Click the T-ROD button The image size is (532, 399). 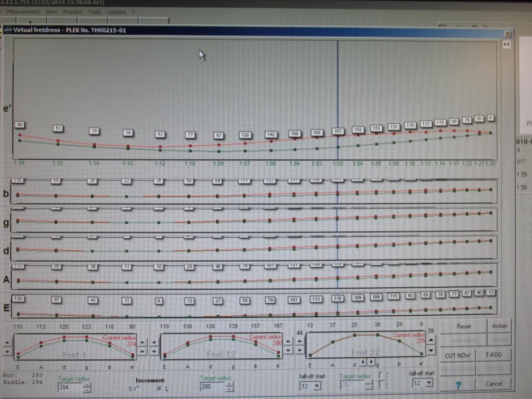494,355
